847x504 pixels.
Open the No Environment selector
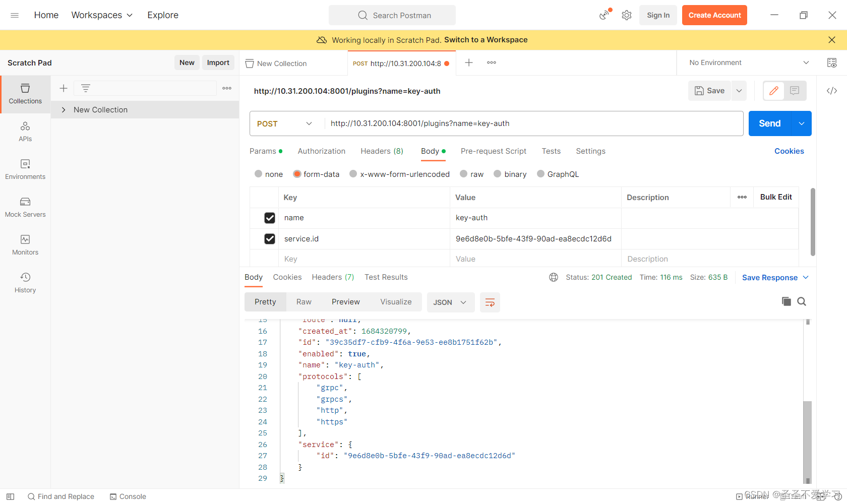click(x=749, y=62)
